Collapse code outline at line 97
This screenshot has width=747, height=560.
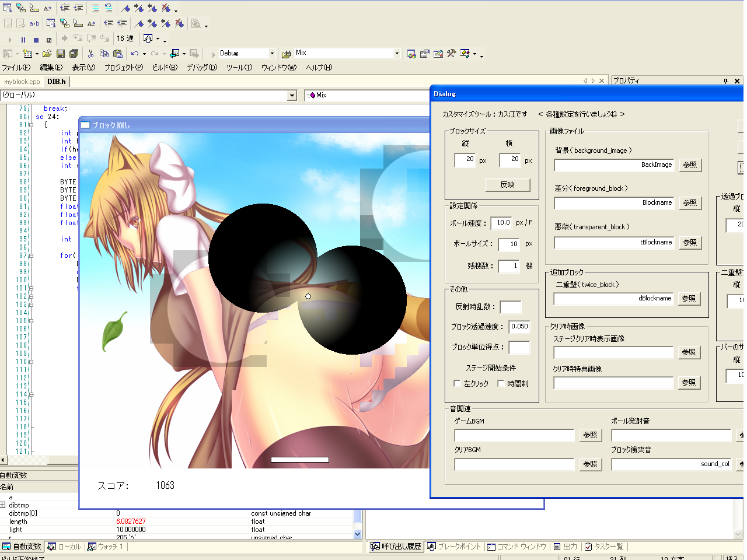point(31,256)
